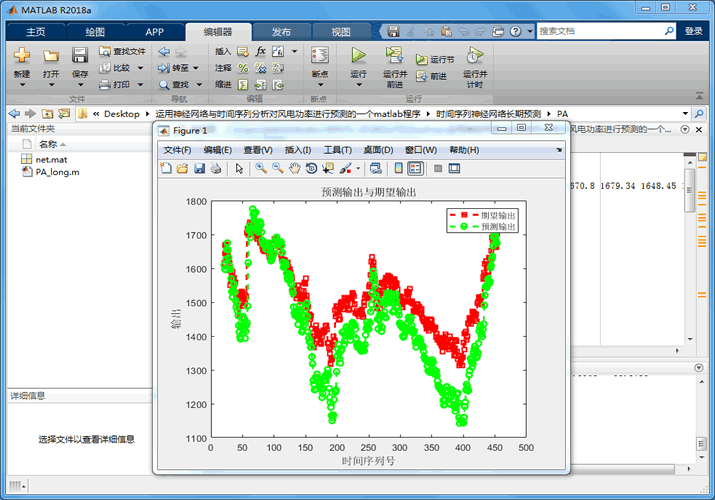Screen dimensions: 715x500
Task: Click the quick access save icon
Action: click(x=394, y=31)
